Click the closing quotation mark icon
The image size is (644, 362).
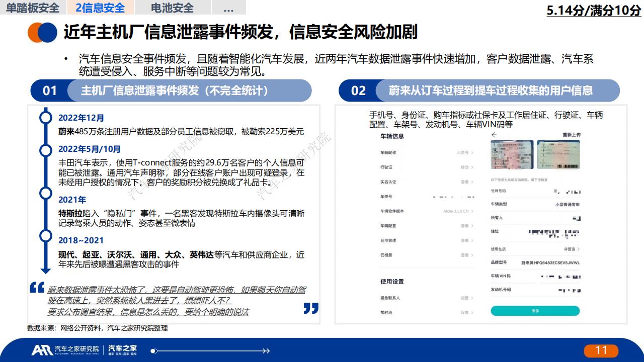(311, 308)
